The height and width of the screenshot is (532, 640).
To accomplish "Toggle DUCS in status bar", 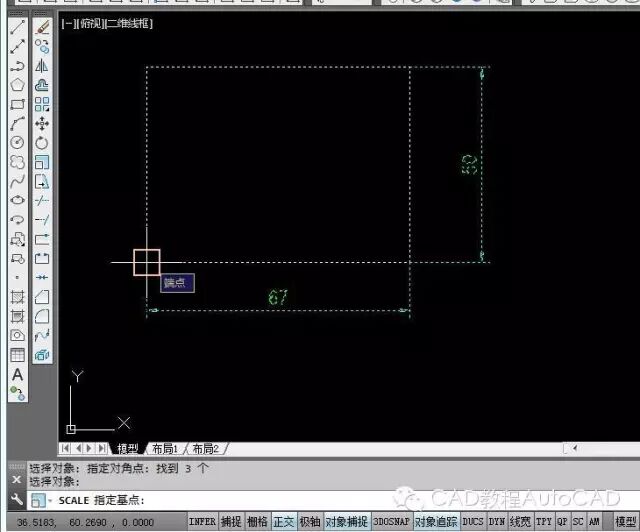I will click(473, 521).
